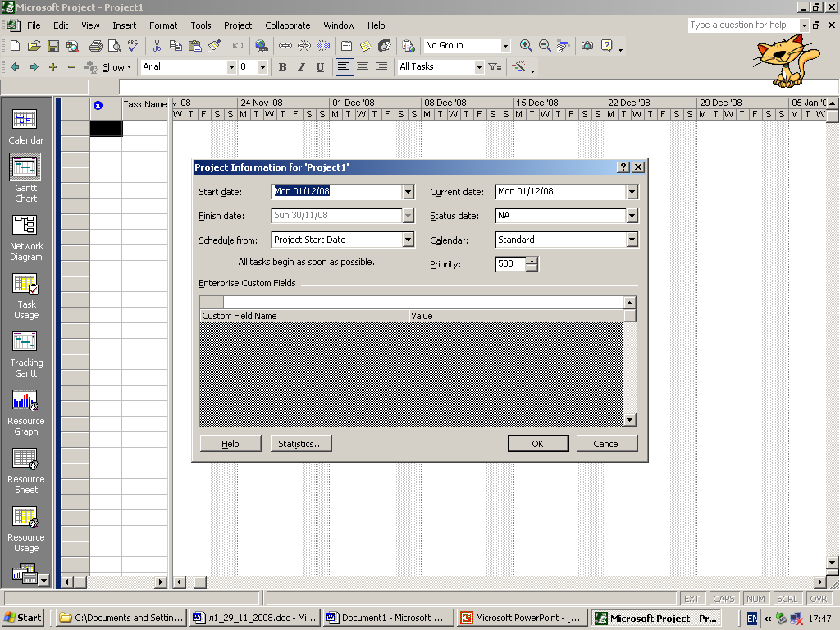840x630 pixels.
Task: Open the font size dropdown
Action: (262, 67)
